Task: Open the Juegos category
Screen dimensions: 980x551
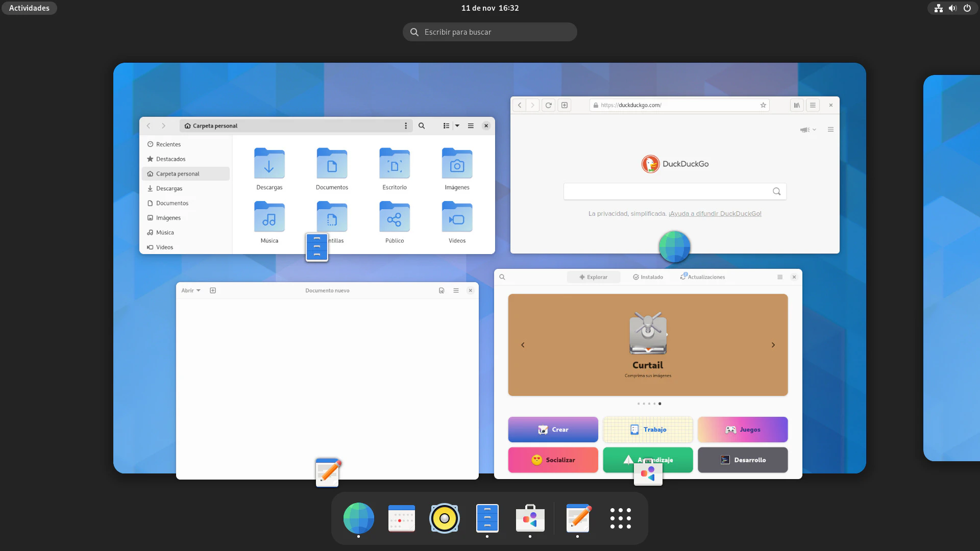Action: 743,430
